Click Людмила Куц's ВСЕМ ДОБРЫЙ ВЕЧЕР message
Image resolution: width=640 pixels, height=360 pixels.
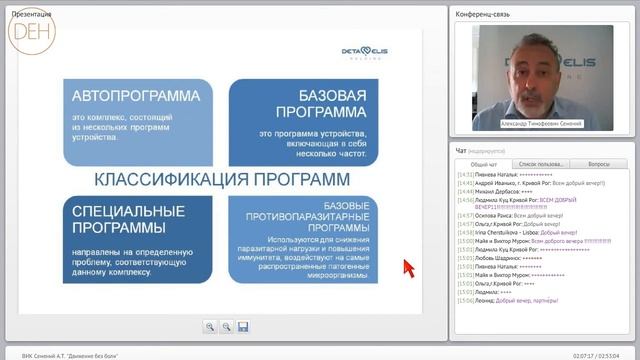click(517, 203)
